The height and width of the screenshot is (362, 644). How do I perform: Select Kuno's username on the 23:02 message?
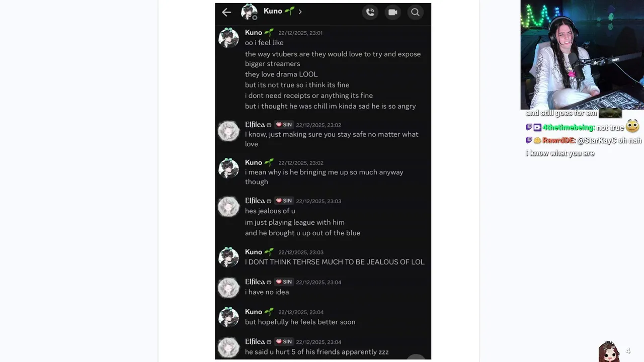[x=254, y=162]
